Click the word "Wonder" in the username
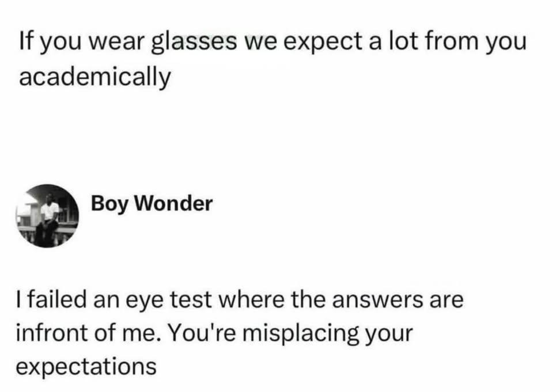 pyautogui.click(x=173, y=204)
